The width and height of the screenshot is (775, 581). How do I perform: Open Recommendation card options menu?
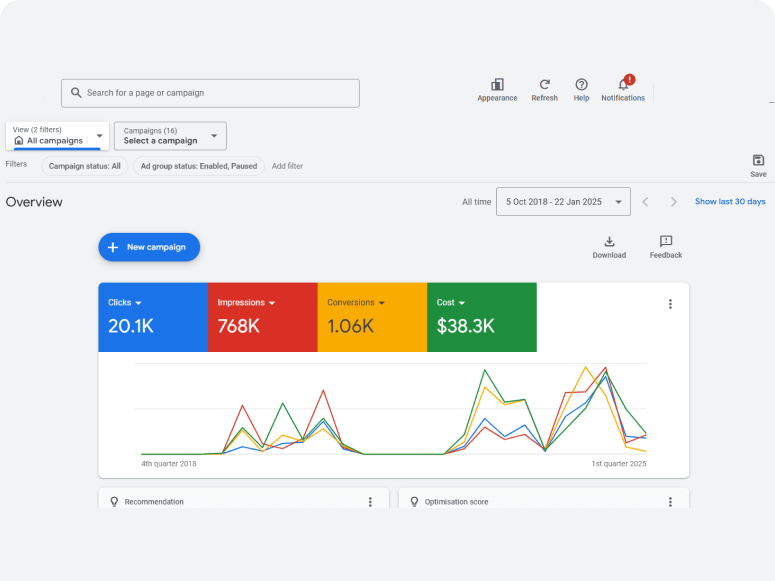pos(370,502)
